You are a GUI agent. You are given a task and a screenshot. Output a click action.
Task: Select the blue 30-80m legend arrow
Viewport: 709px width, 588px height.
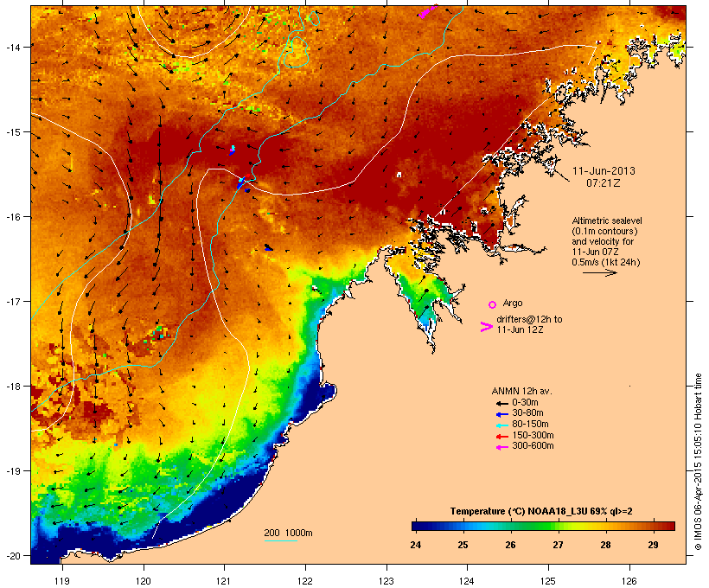(x=501, y=414)
